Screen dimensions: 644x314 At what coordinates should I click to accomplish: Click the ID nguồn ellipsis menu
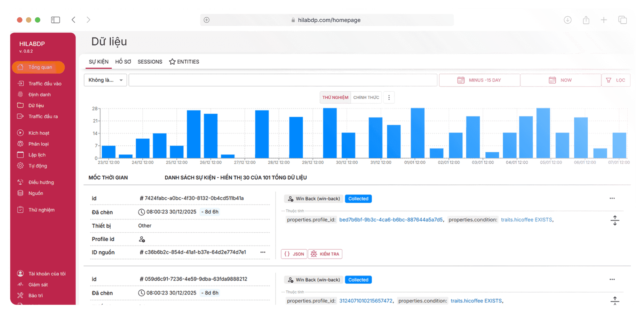coord(263,252)
